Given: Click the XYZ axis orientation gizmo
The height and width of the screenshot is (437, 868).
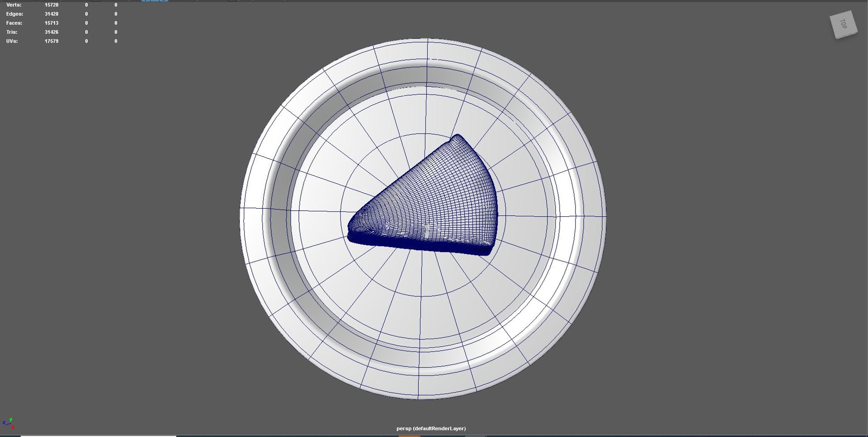Looking at the screenshot, I should 9,423.
